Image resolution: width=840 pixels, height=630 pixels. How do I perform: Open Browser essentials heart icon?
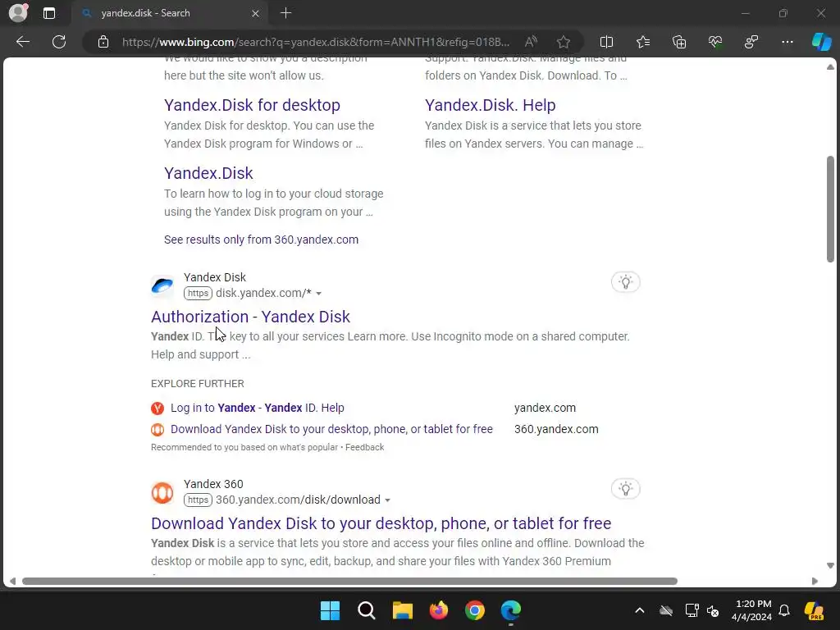click(x=715, y=42)
